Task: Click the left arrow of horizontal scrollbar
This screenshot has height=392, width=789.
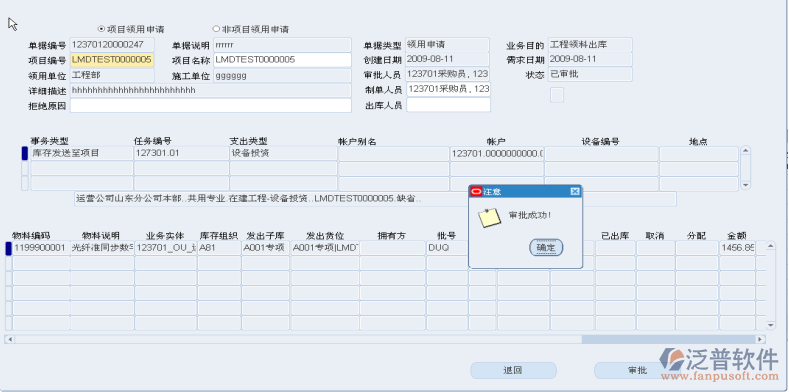Action: (9, 340)
